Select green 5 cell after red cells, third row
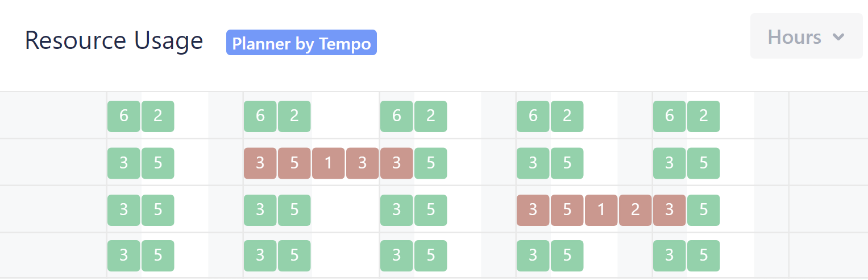868x280 pixels. point(703,210)
